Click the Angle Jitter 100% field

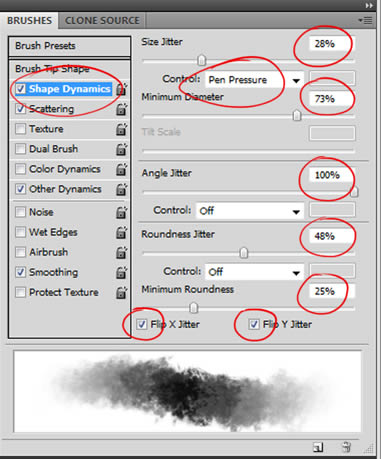click(x=332, y=175)
